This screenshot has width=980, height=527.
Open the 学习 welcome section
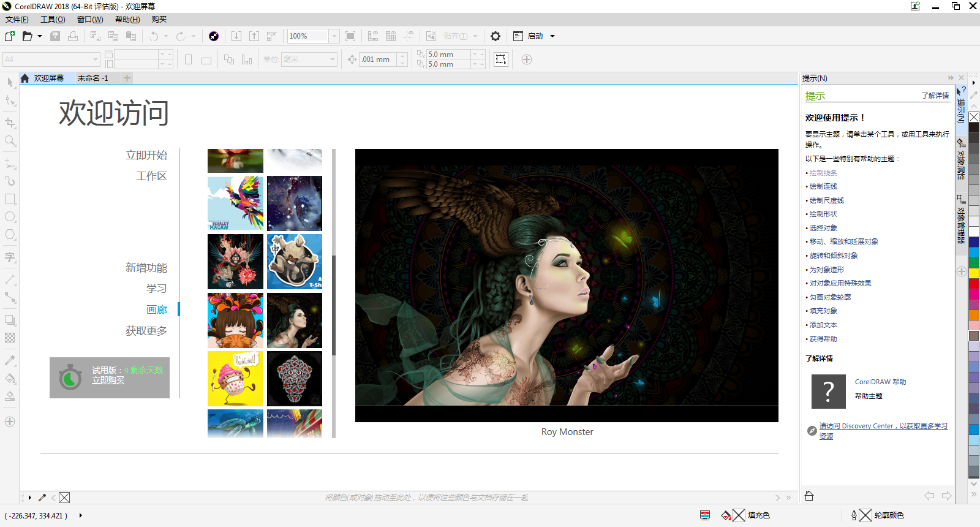click(156, 289)
